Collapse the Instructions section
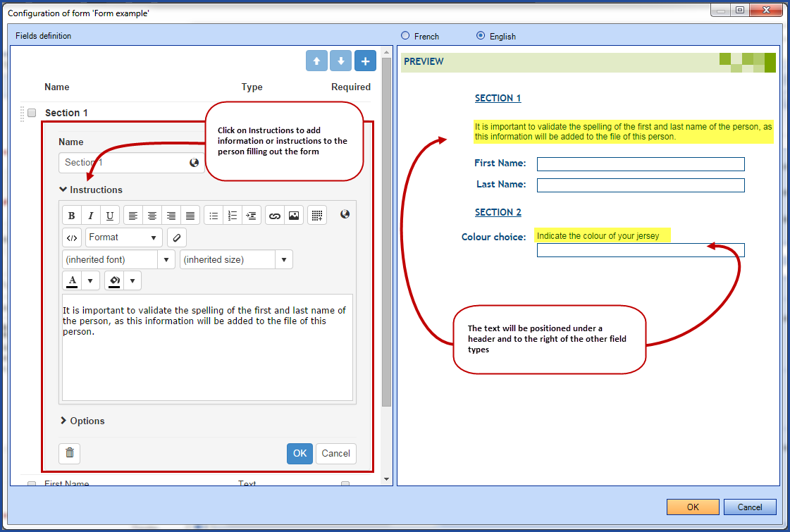This screenshot has width=790, height=532. click(x=95, y=190)
